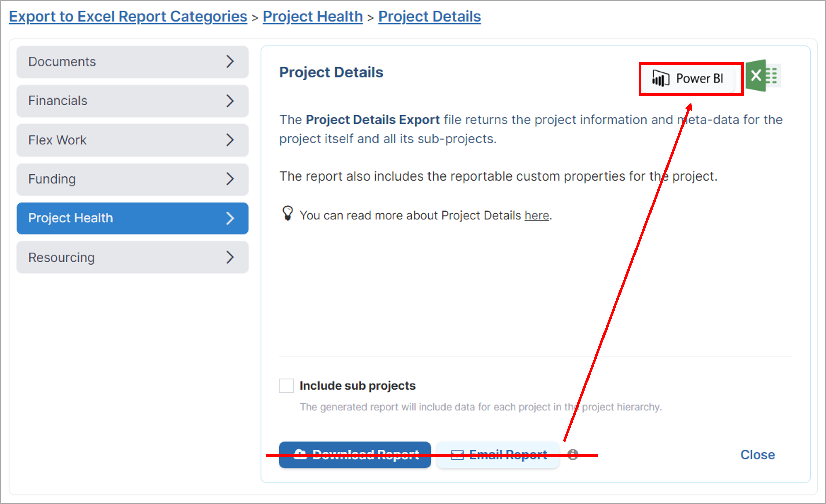Toggle the Include sub projects checkbox
Image resolution: width=826 pixels, height=504 pixels.
click(286, 386)
